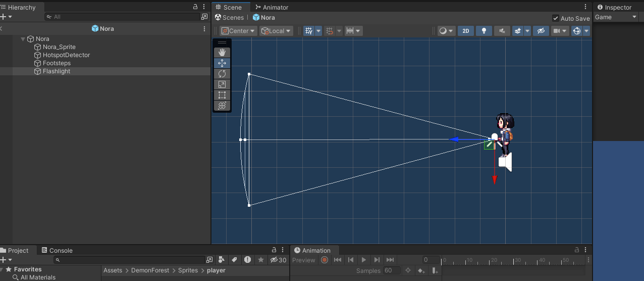The width and height of the screenshot is (644, 281).
Task: Toggle grid snapping icon
Action: [x=330, y=31]
